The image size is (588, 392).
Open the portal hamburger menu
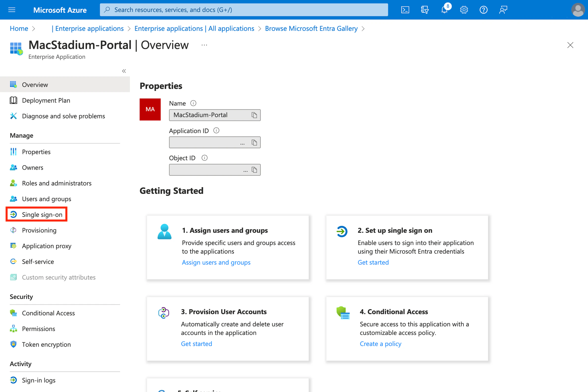[x=12, y=10]
